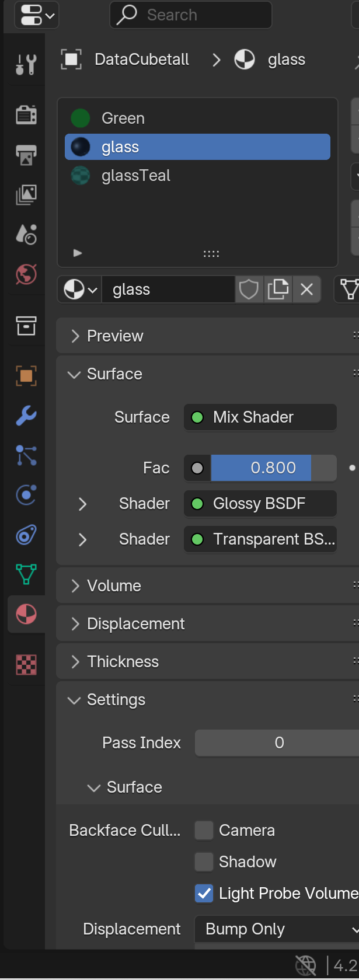The image size is (359, 980).
Task: Open the Tool properties tab
Action: 26,65
